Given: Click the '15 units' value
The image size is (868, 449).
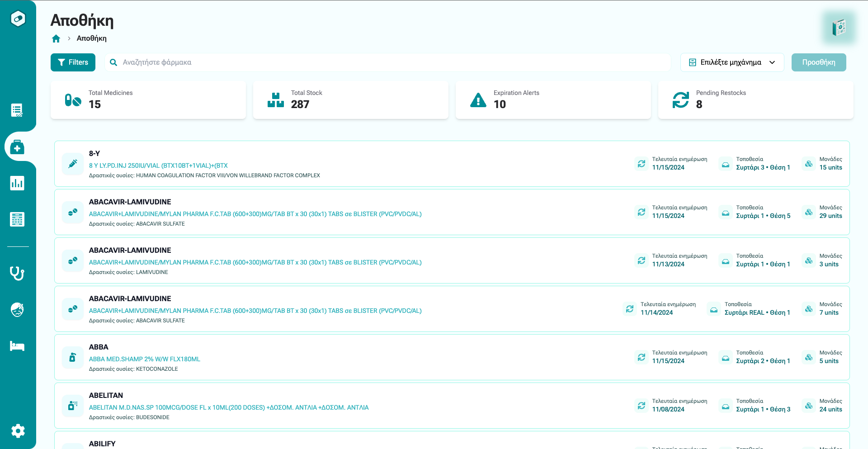Looking at the screenshot, I should [x=831, y=168].
